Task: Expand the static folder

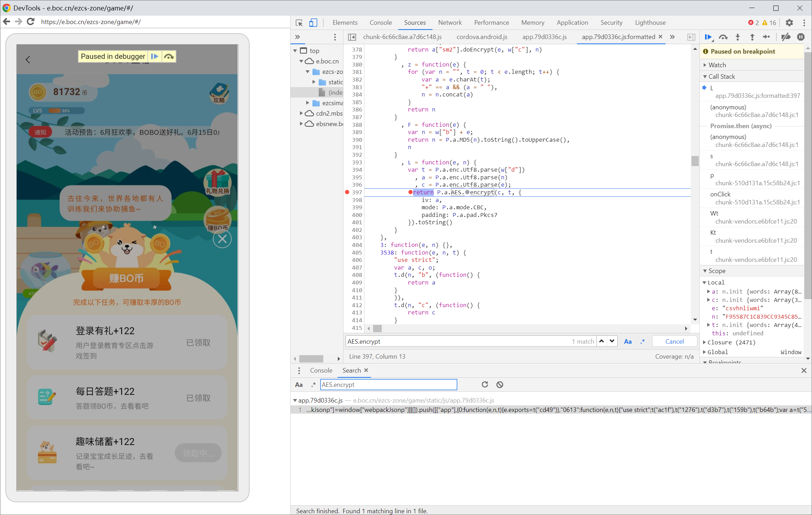Action: 314,82
